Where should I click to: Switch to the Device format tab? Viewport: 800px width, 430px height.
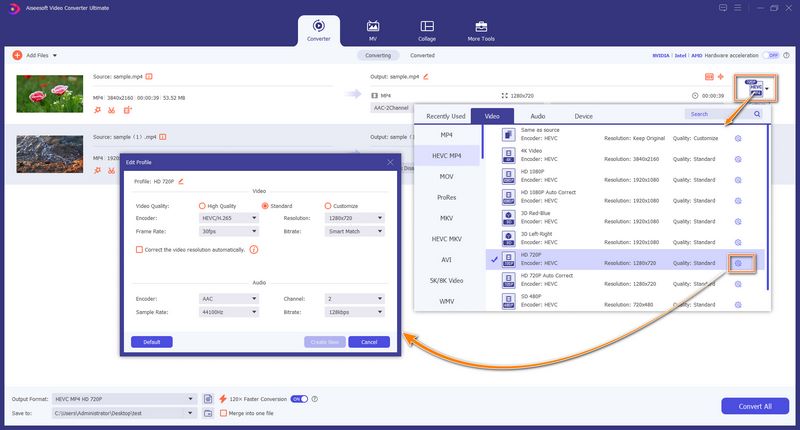[x=583, y=116]
